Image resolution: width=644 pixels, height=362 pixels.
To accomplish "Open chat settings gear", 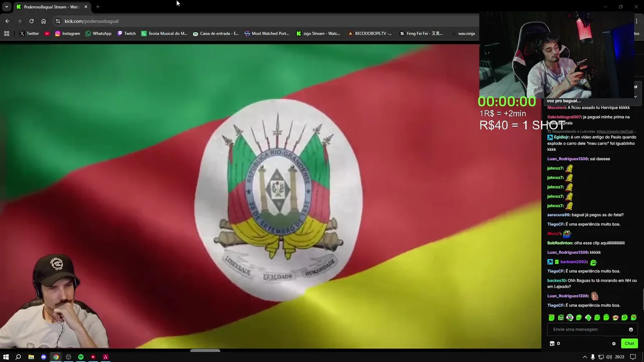I will (614, 344).
